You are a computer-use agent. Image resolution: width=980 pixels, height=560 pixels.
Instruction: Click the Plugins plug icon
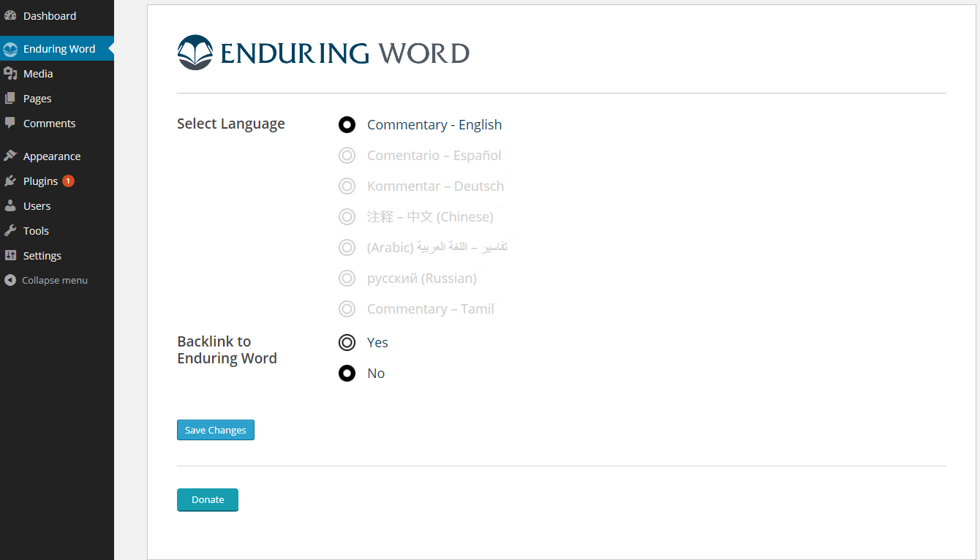point(10,181)
